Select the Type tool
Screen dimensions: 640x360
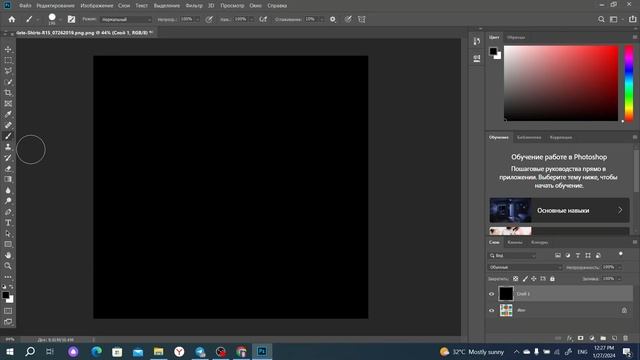click(x=8, y=222)
